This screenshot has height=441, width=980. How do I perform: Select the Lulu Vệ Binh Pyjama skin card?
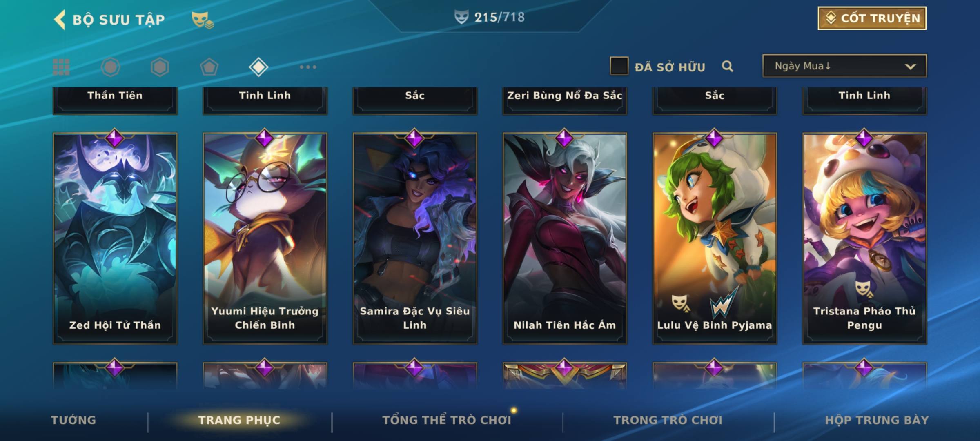[x=715, y=238]
